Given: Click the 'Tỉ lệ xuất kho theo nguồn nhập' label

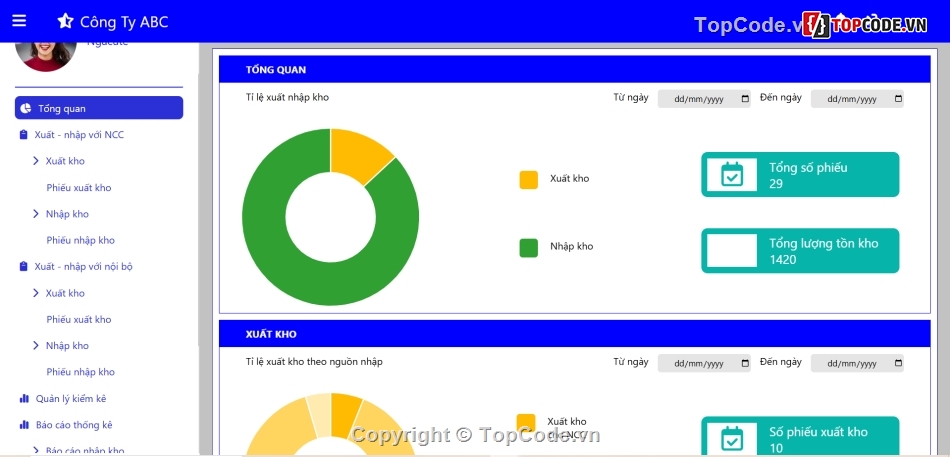Looking at the screenshot, I should 314,362.
